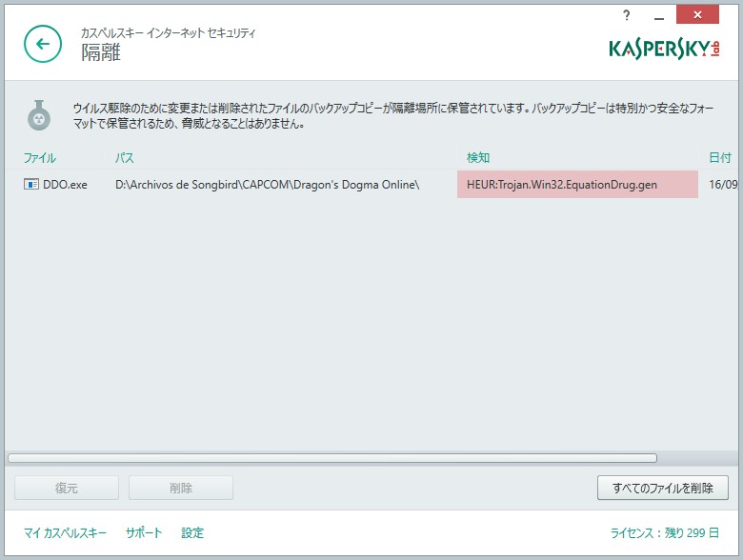Image resolution: width=743 pixels, height=560 pixels.
Task: Sort by パス column header
Action: (x=124, y=158)
